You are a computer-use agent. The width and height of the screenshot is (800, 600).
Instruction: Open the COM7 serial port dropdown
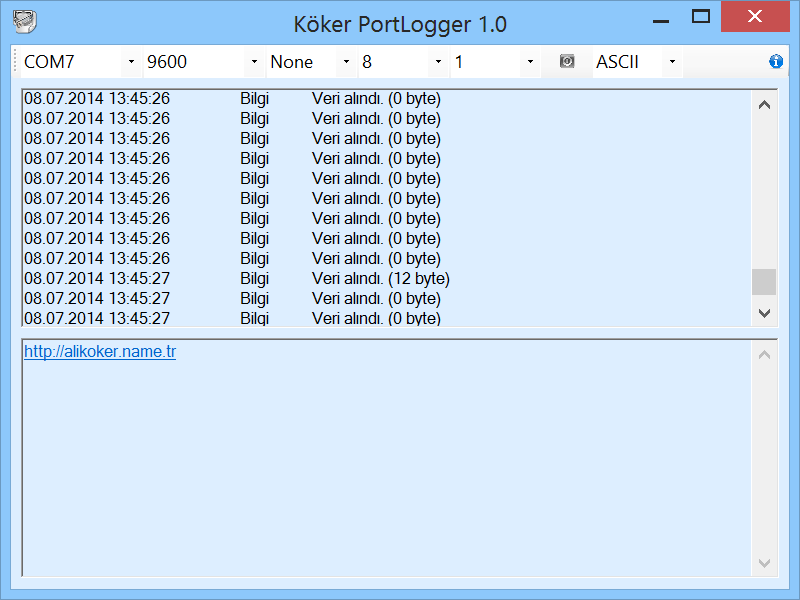coord(131,61)
